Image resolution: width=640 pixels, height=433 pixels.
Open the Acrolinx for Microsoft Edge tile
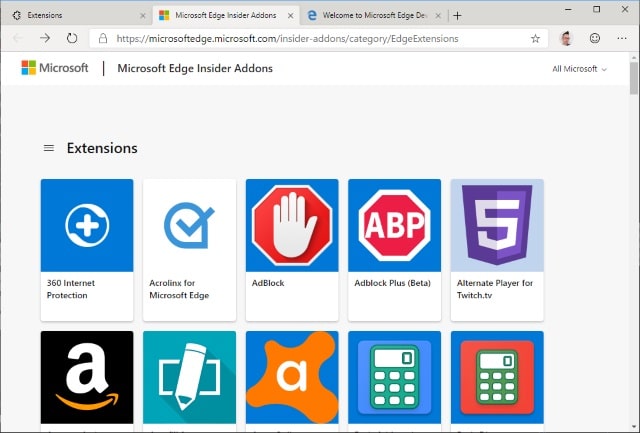click(189, 225)
